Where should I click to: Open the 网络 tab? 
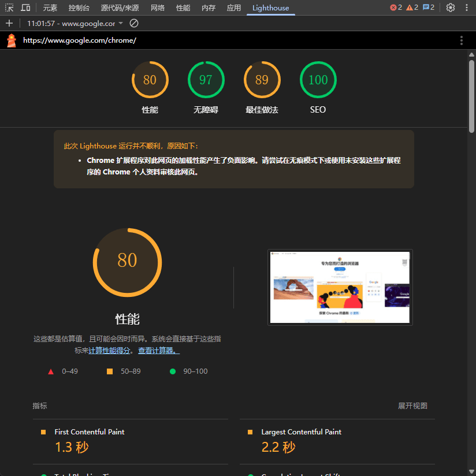tap(158, 8)
